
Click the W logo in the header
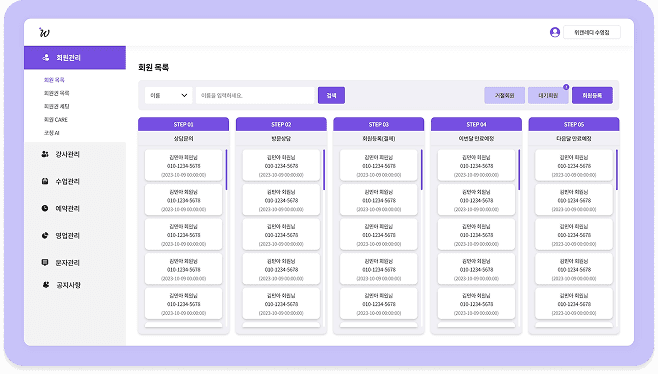point(44,32)
